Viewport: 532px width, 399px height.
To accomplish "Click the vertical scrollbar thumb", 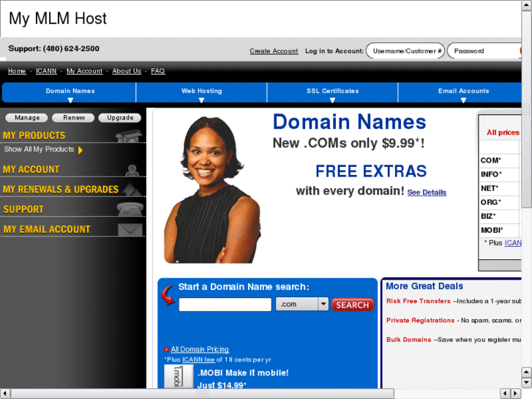I will coord(527,108).
